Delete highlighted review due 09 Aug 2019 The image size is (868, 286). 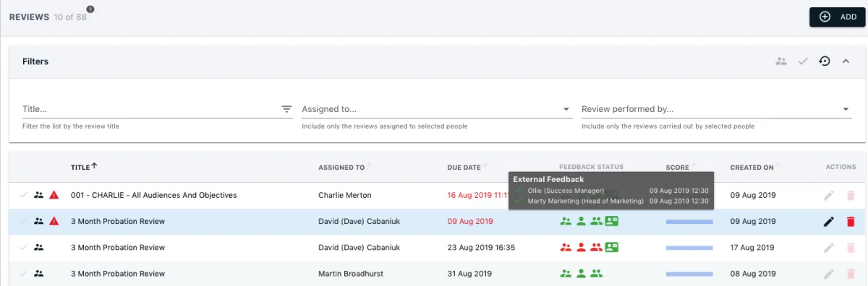click(x=850, y=221)
